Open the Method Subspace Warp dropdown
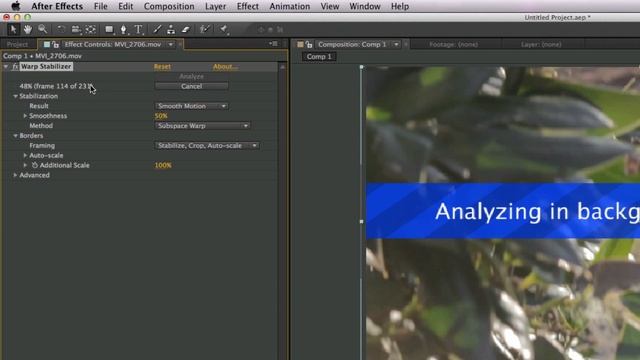 tap(202, 126)
